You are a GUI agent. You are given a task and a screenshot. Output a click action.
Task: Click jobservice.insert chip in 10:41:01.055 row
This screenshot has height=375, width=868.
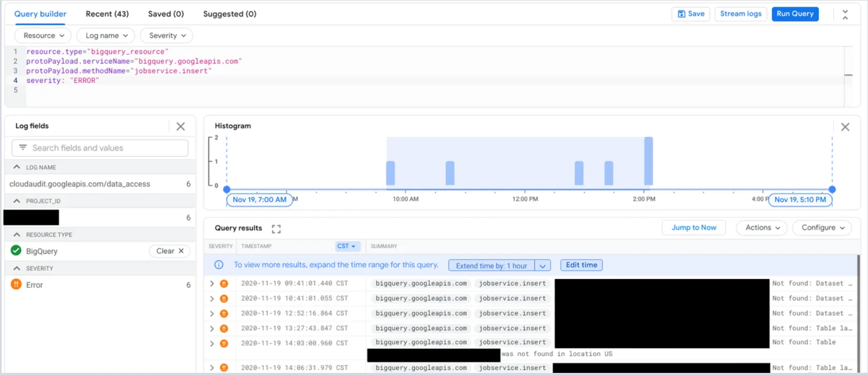pos(512,298)
